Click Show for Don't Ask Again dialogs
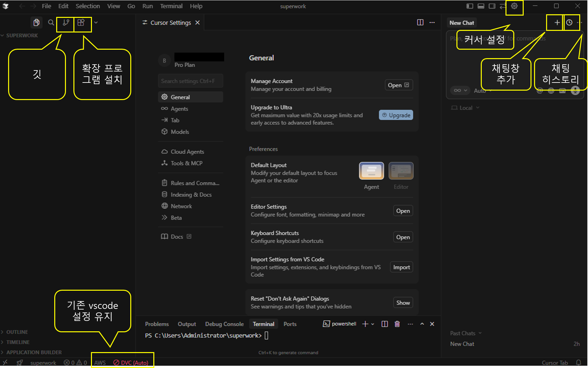Image resolution: width=588 pixels, height=368 pixels. pos(403,303)
